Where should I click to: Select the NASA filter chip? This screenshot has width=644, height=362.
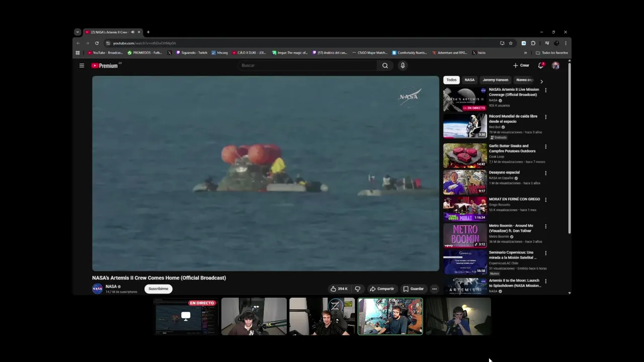click(469, 80)
